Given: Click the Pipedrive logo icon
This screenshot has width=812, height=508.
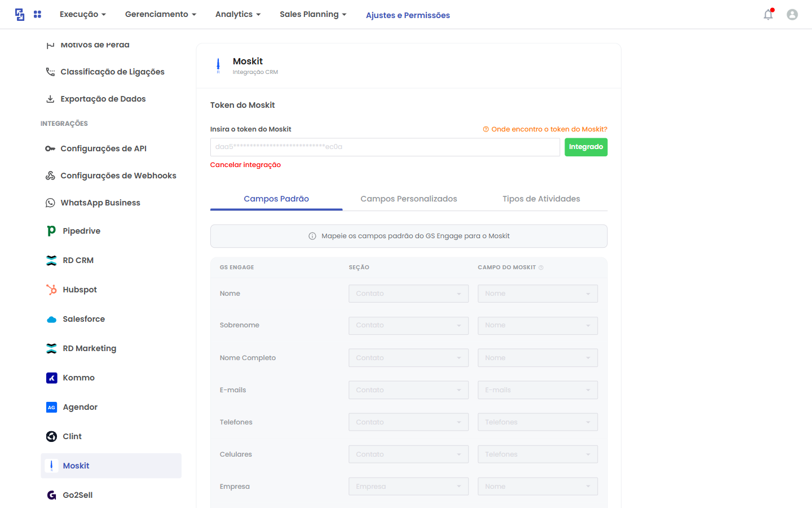Looking at the screenshot, I should 51,231.
